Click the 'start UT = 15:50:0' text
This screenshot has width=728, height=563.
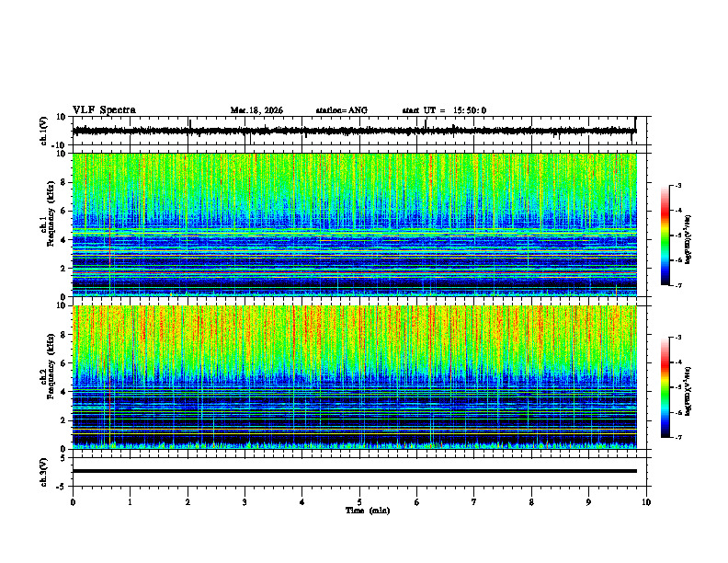click(x=444, y=110)
